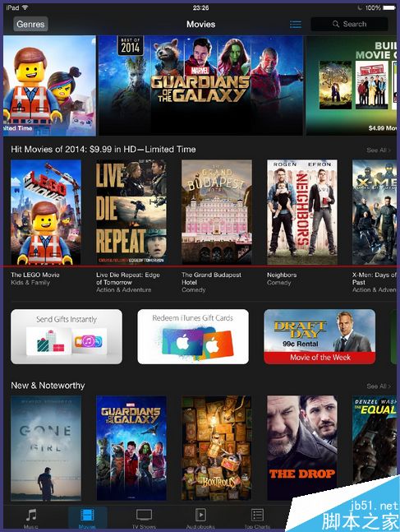400x532 pixels.
Task: Open The Grand Budapest Hotel title link
Action: click(211, 279)
